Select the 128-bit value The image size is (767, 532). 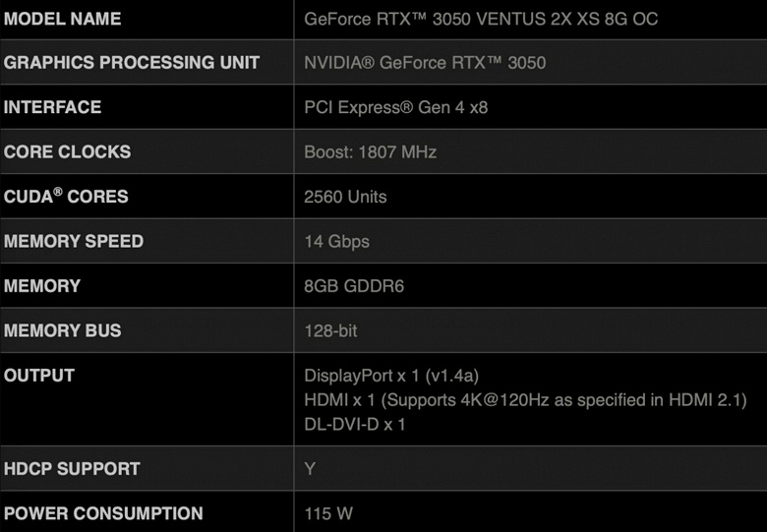point(331,331)
